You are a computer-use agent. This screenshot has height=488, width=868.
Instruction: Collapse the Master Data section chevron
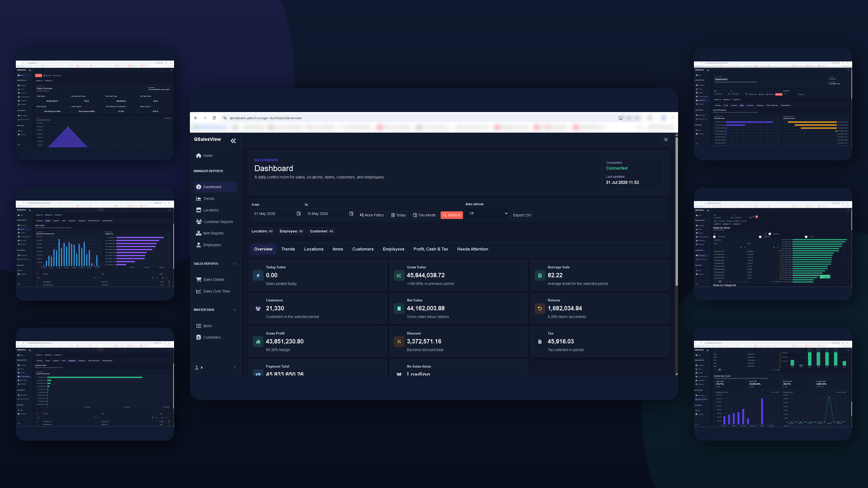click(235, 310)
